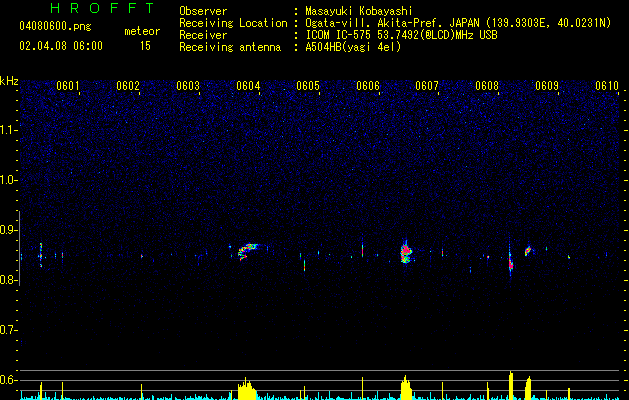Image resolution: width=629 pixels, height=400 pixels.
Task: Click the Receiving antenna label
Action: [x=230, y=47]
